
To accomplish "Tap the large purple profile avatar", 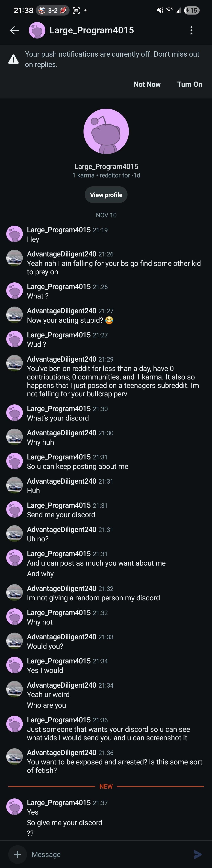I will [x=106, y=131].
